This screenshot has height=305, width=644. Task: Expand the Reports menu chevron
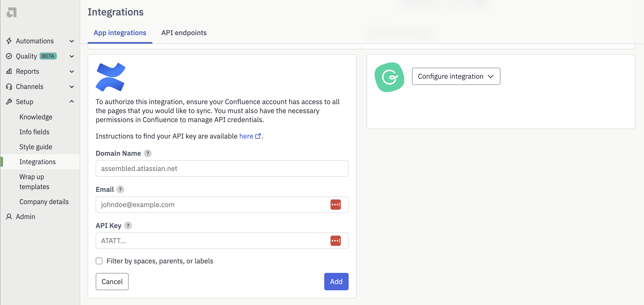pyautogui.click(x=72, y=72)
